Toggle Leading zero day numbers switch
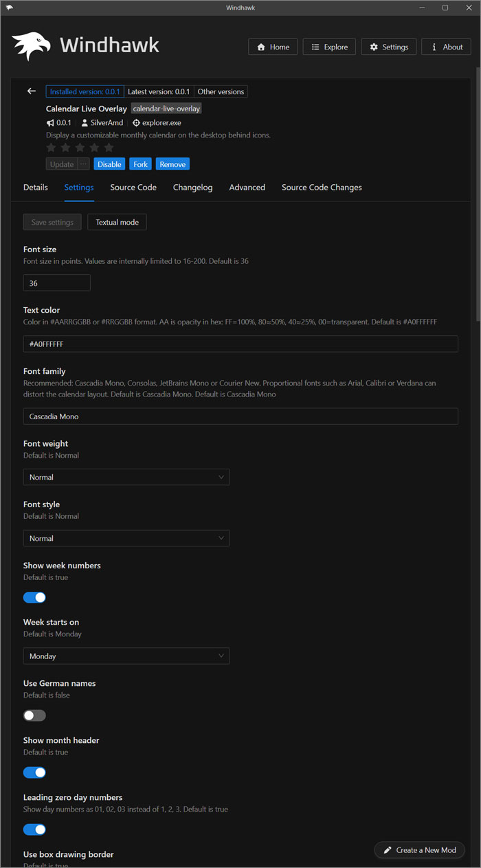The height and width of the screenshot is (868, 481). click(x=34, y=830)
